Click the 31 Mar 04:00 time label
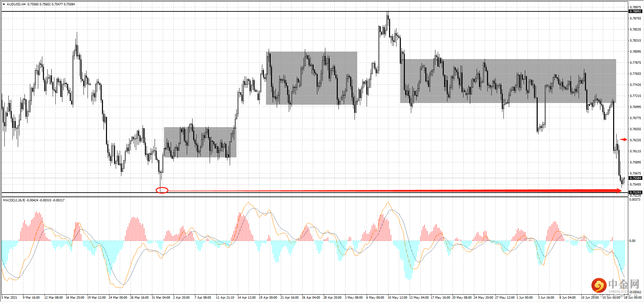Screen dimensions: 644x302 [x=161, y=298]
